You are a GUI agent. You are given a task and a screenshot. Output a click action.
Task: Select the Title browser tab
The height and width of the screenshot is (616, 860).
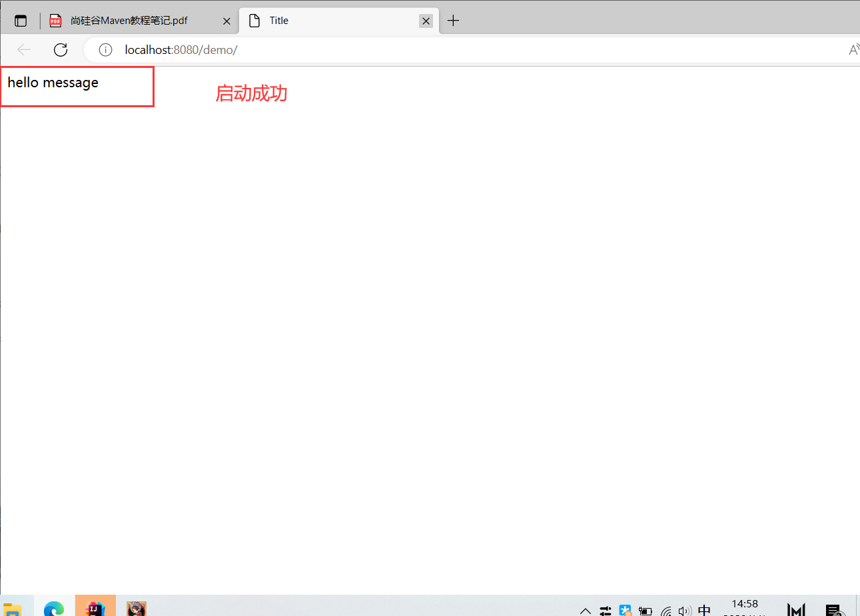(338, 21)
